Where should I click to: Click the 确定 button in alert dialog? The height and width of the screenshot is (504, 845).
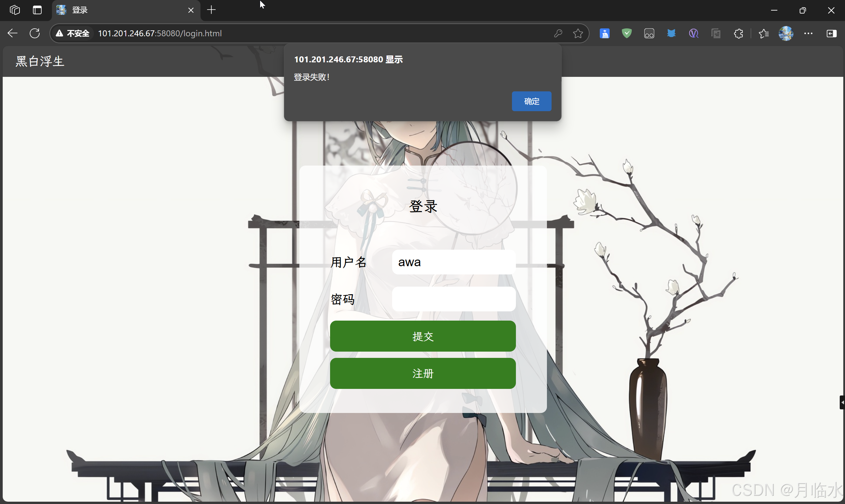tap(531, 101)
